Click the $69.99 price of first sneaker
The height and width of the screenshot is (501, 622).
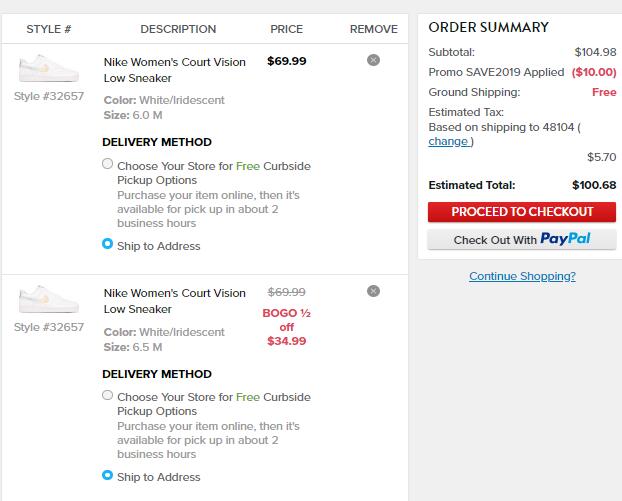pyautogui.click(x=287, y=61)
